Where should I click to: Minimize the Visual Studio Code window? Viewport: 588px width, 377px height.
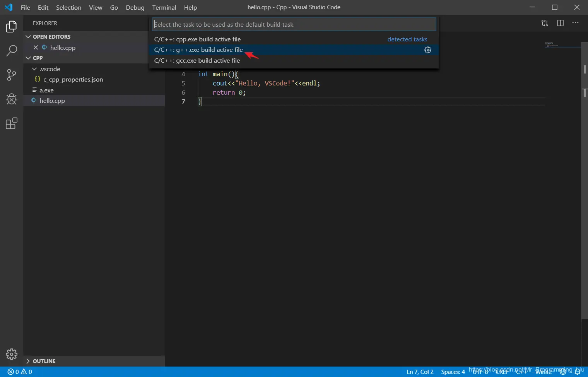[532, 7]
